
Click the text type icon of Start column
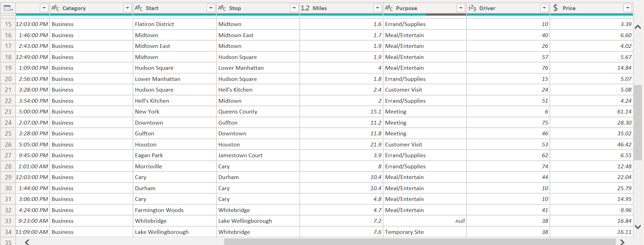click(x=139, y=8)
